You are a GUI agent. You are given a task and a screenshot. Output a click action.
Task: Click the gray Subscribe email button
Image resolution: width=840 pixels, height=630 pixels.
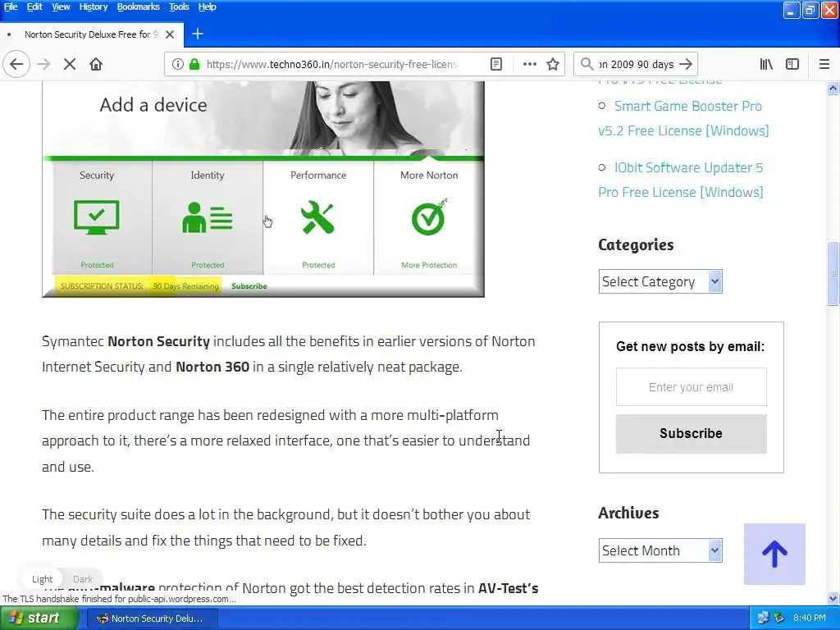tap(691, 433)
